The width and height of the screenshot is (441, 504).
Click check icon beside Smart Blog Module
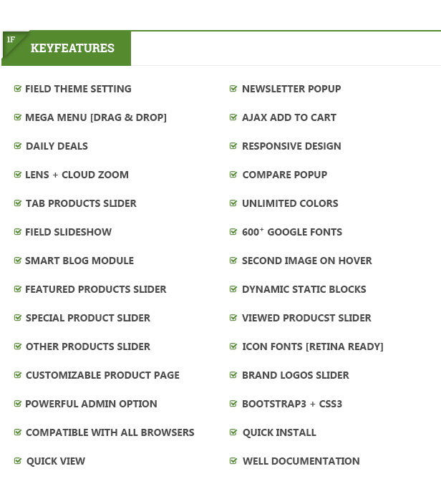(x=18, y=261)
